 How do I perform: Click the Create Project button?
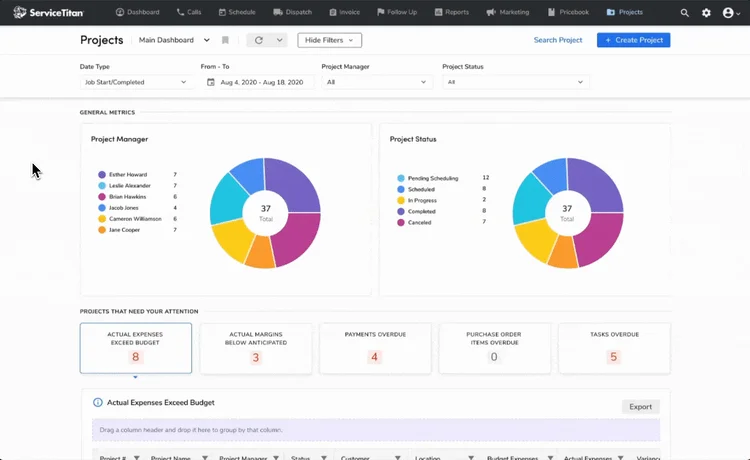coord(633,40)
